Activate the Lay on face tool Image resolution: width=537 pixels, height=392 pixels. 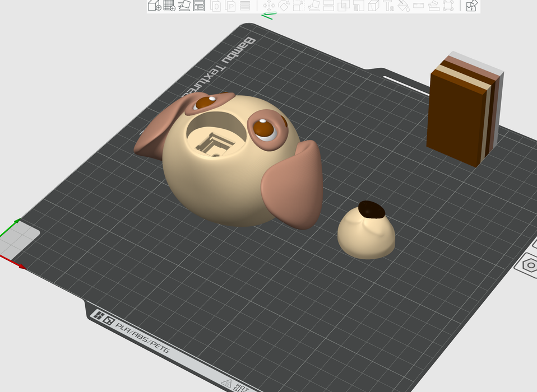[x=314, y=6]
